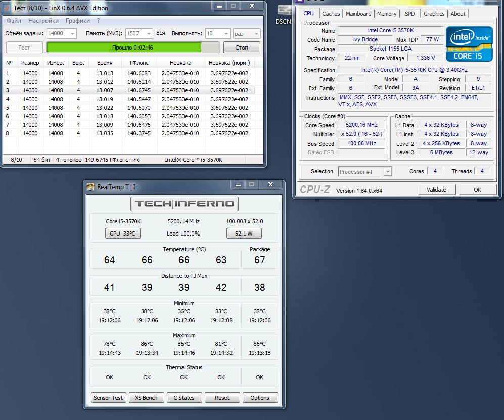Click the Core Voltage value 1.336 V

[425, 58]
